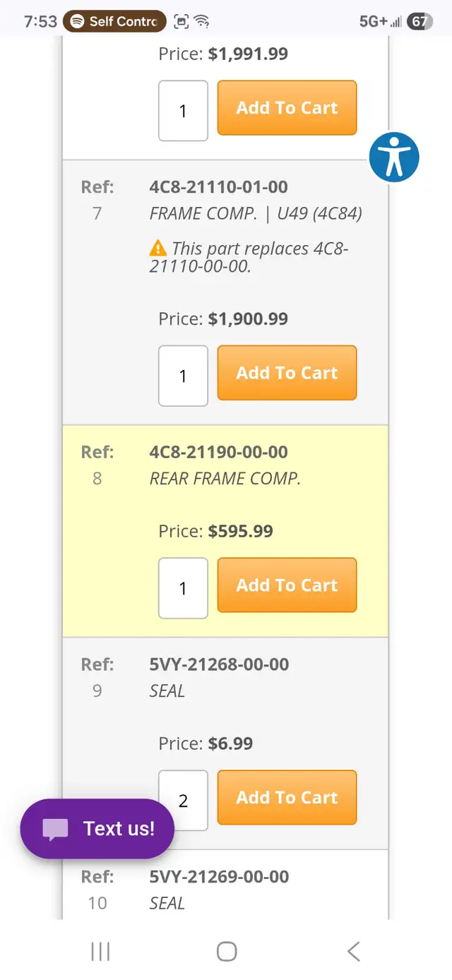452x980 pixels.
Task: Select quantity box for FRAME COMP. U49
Action: click(183, 376)
